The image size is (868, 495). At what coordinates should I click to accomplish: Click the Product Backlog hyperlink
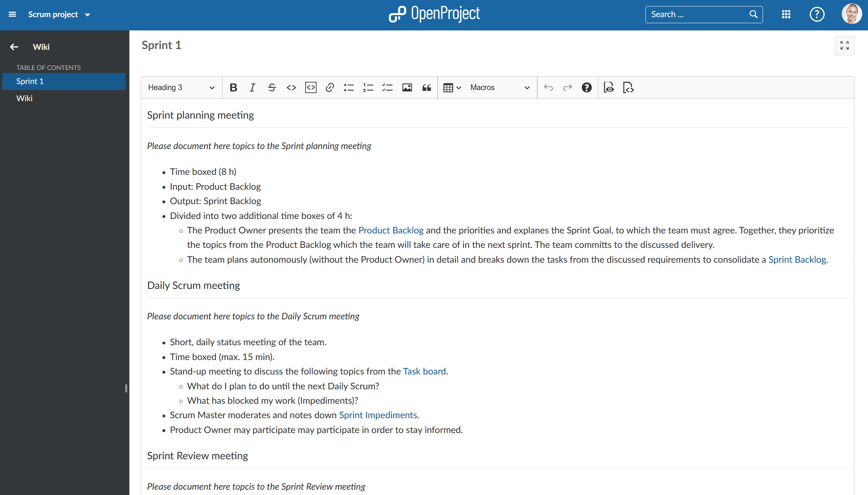pyautogui.click(x=391, y=230)
